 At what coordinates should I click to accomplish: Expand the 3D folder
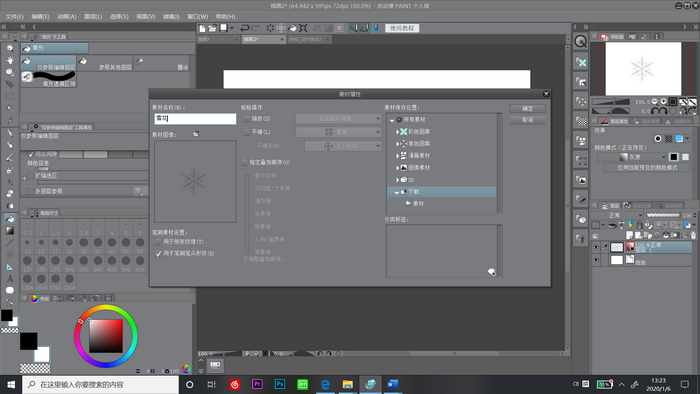pos(397,180)
